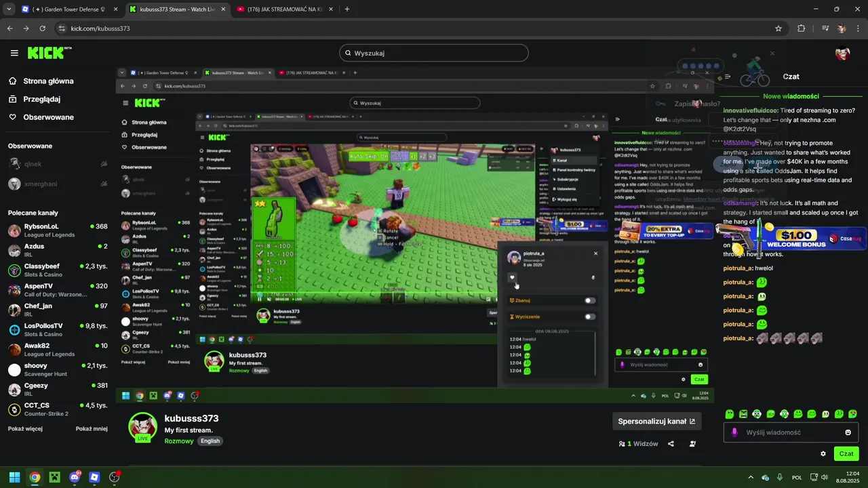Open Google Chrome taskbar icon

tap(35, 477)
